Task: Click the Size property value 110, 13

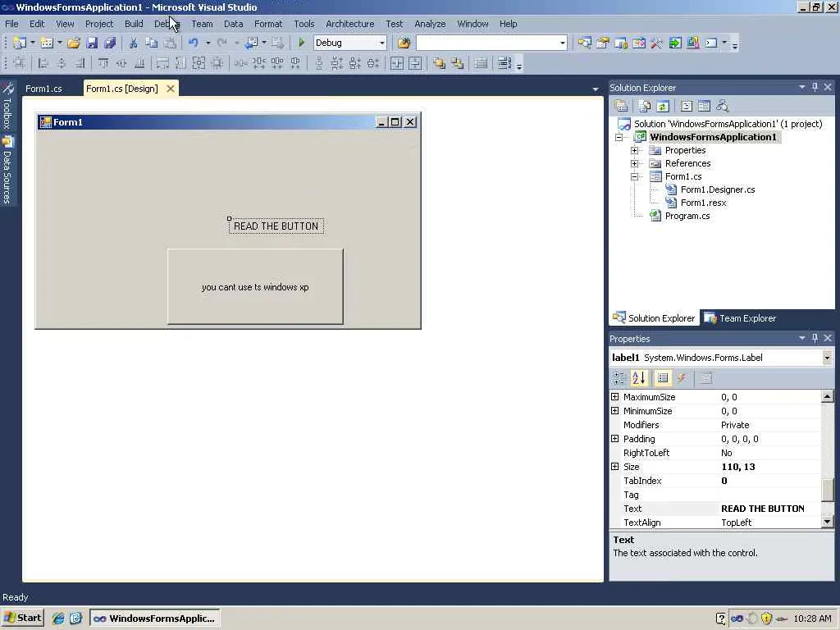Action: (x=769, y=467)
